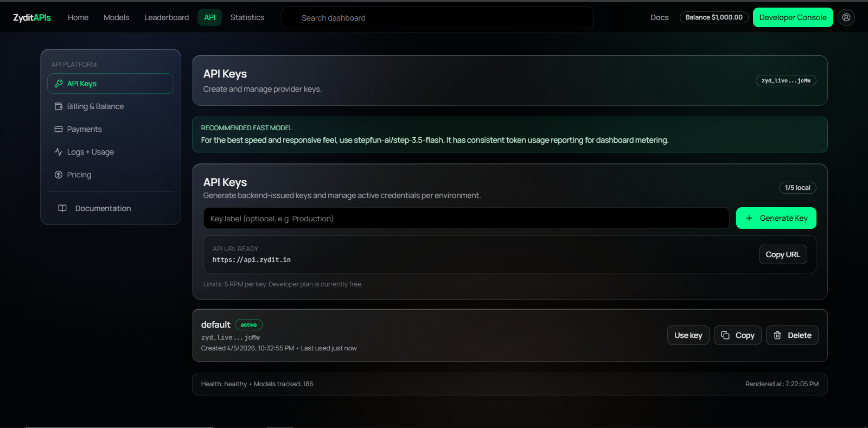Click the copy icon on the default key

coord(725,335)
